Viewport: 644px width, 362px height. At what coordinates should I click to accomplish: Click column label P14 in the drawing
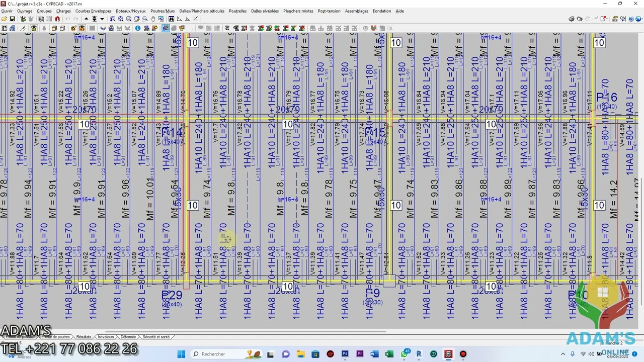[172, 133]
